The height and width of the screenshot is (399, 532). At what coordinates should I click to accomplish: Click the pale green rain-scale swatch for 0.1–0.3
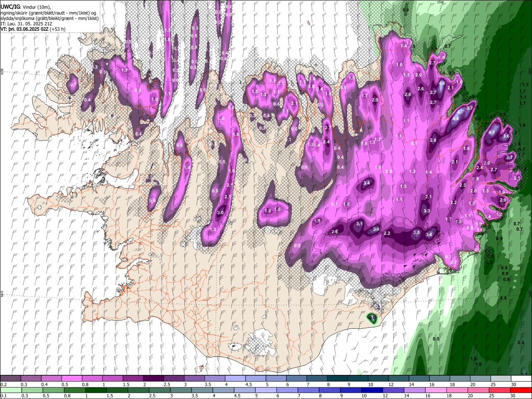[x=10, y=390]
